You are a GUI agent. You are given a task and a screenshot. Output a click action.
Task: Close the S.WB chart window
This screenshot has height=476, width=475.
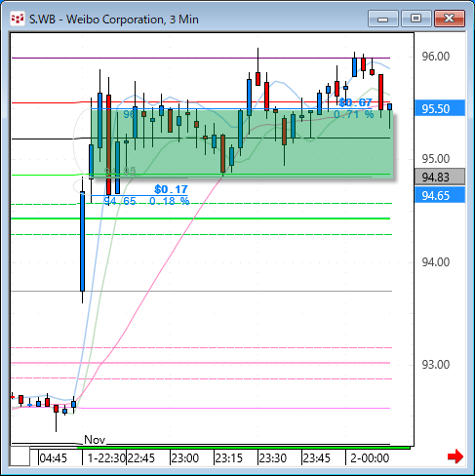pos(450,19)
